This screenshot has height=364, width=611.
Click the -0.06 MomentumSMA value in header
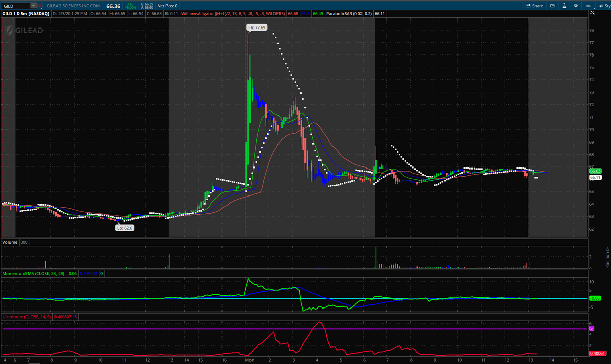[x=73, y=274]
